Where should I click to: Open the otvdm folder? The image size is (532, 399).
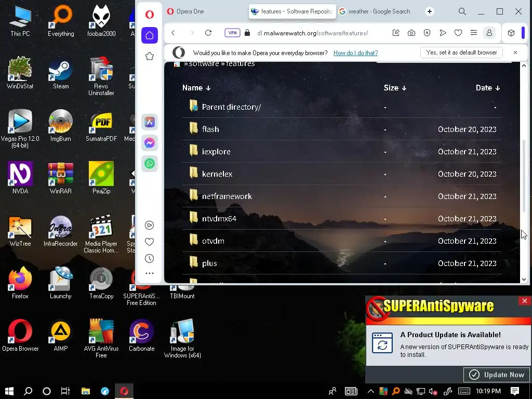[x=213, y=241]
